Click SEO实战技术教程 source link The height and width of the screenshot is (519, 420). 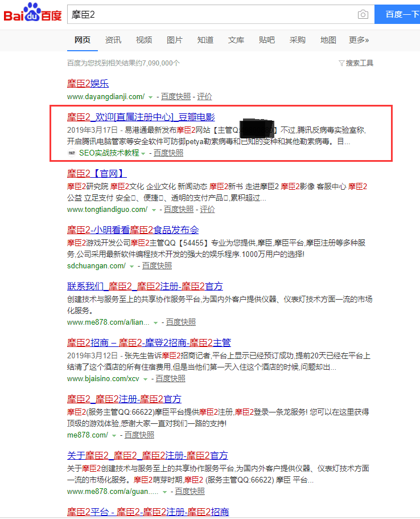click(109, 153)
